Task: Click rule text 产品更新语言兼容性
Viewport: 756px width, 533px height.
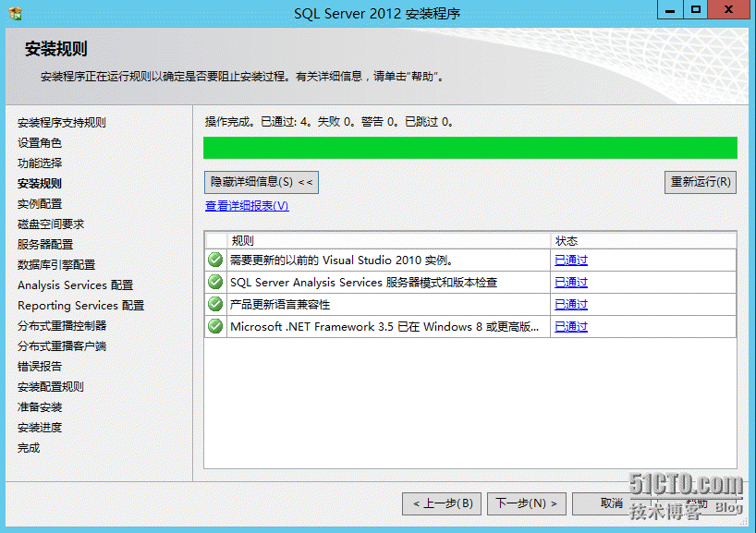Action: click(280, 305)
